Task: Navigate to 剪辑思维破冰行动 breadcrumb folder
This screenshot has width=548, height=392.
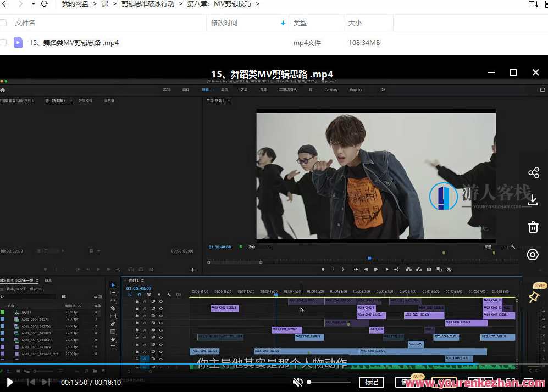Action: tap(148, 4)
